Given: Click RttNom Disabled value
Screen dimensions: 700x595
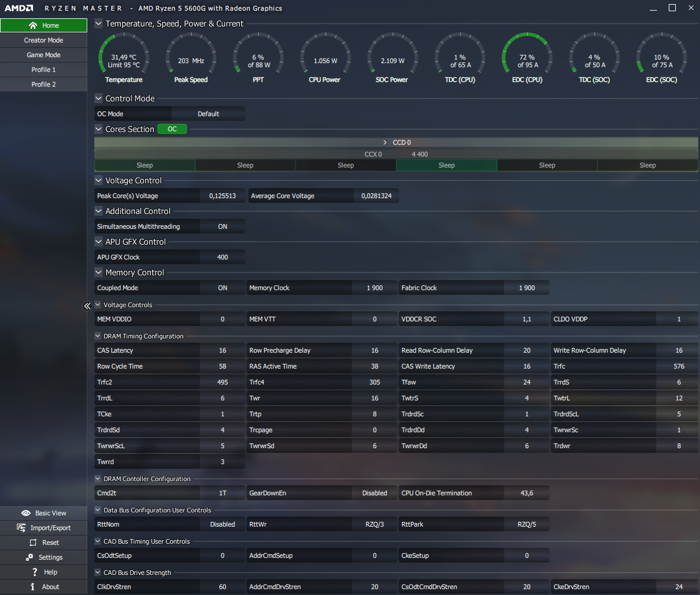Looking at the screenshot, I should [222, 524].
